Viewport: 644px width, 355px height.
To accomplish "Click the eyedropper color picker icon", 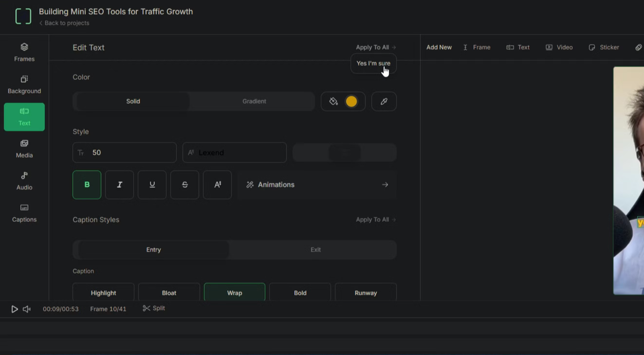I will tap(384, 101).
